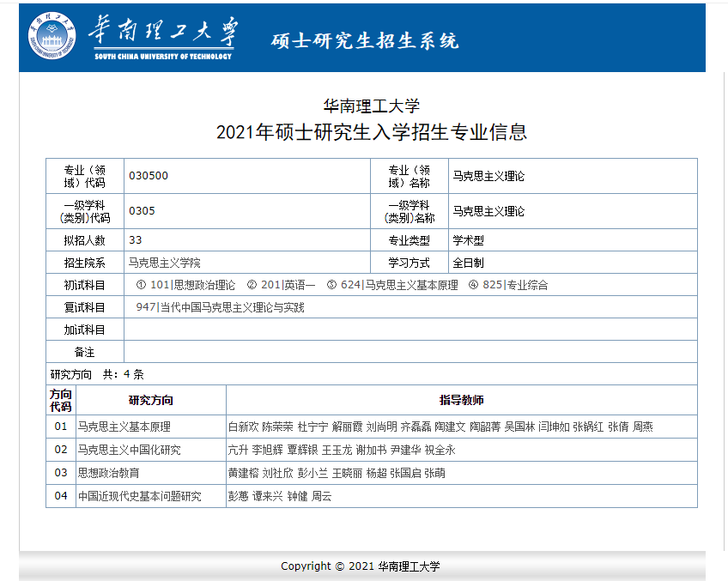The image size is (728, 587).
Task: Click the 备注 label cell
Action: [x=85, y=352]
